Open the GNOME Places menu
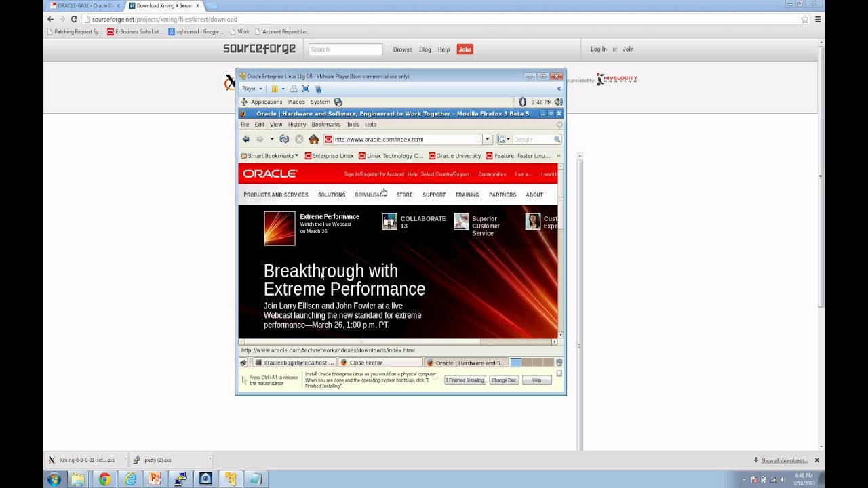The height and width of the screenshot is (488, 868). (x=296, y=102)
